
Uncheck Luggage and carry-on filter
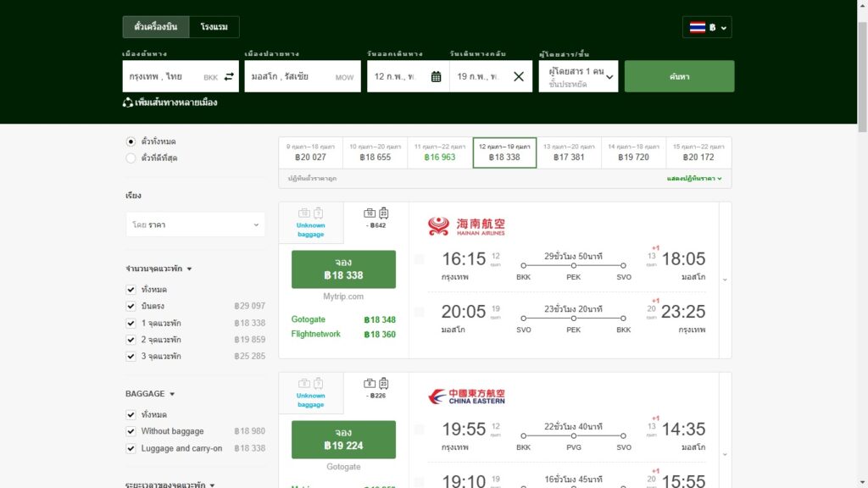click(131, 448)
